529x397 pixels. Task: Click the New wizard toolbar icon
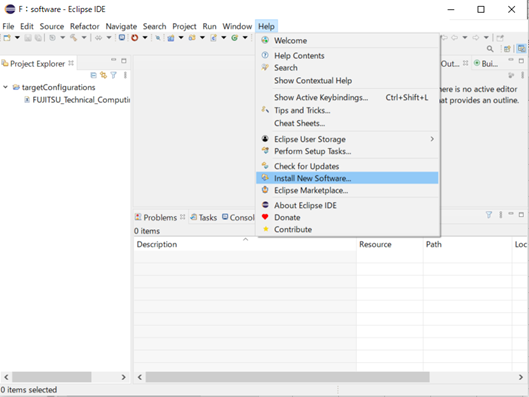[7, 38]
